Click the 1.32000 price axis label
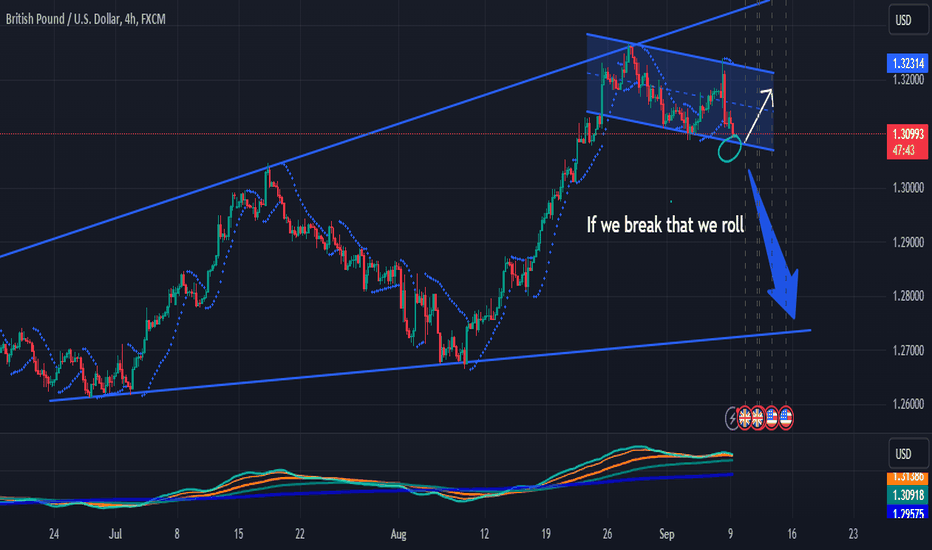Image resolution: width=932 pixels, height=550 pixels. pyautogui.click(x=908, y=80)
